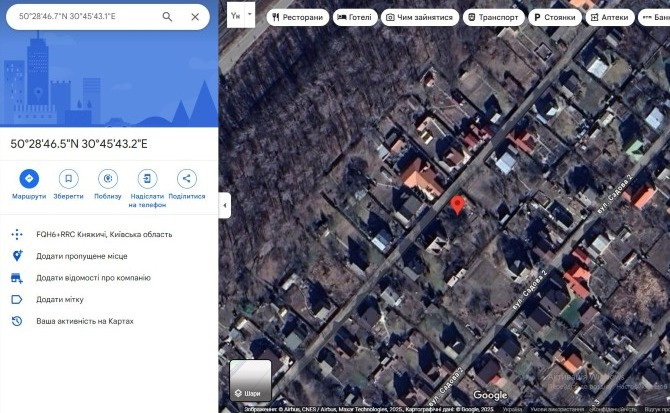Image resolution: width=670 pixels, height=413 pixels.
Task: Click the Поблизу nearby icon
Action: tap(108, 179)
